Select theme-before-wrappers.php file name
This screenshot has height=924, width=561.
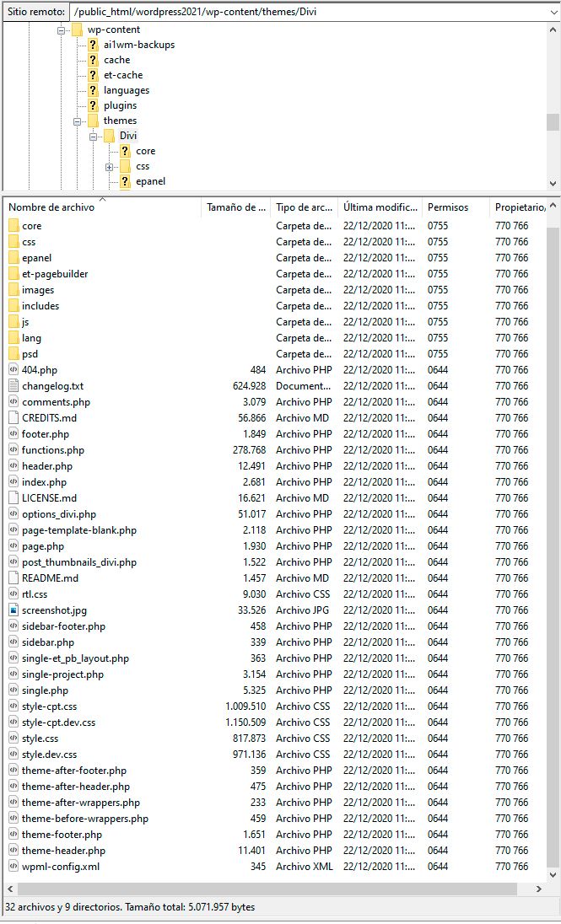85,819
